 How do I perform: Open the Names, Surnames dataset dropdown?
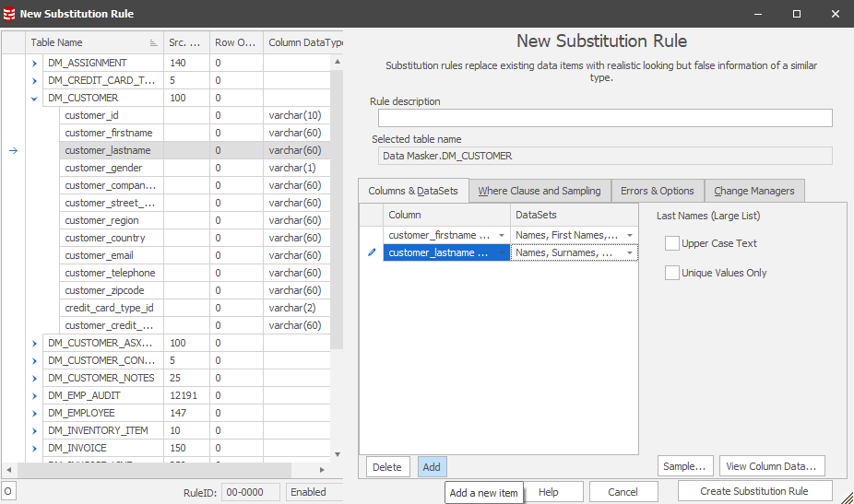tap(630, 253)
